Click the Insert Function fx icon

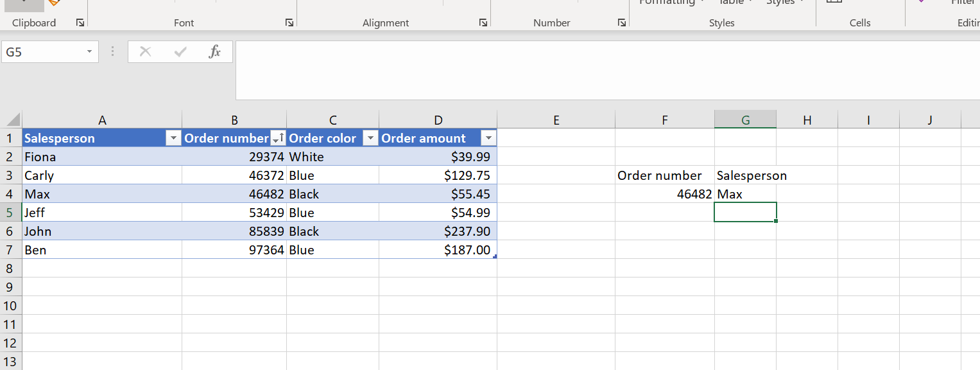click(x=215, y=52)
